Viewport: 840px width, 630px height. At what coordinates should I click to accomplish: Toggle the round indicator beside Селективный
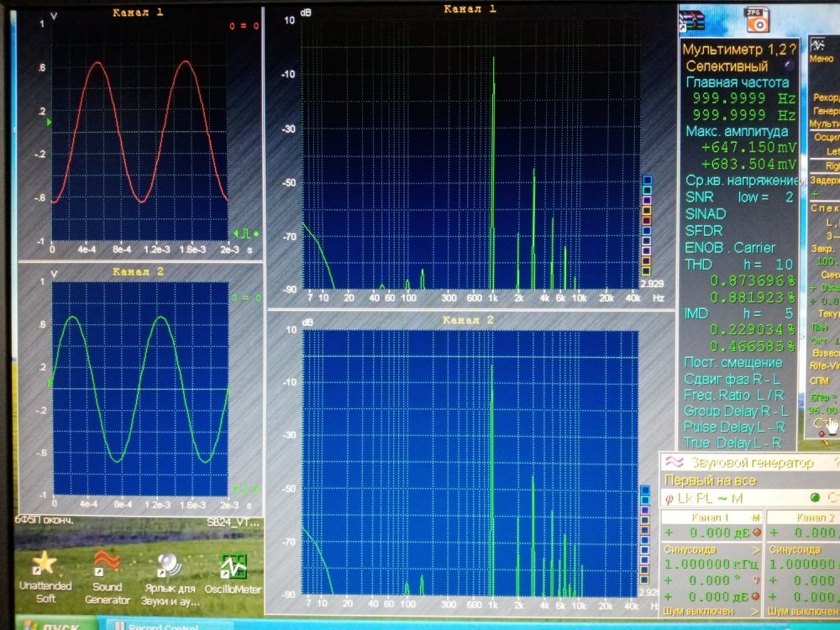click(787, 65)
